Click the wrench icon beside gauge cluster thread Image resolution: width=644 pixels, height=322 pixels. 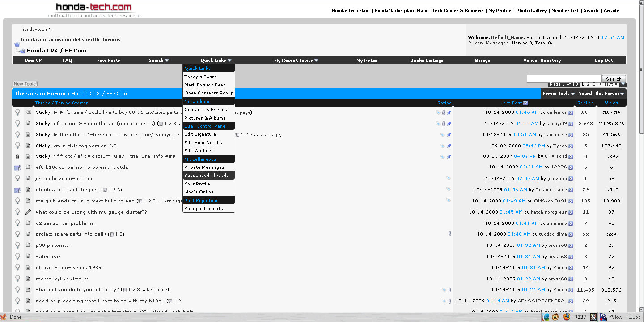(28, 212)
